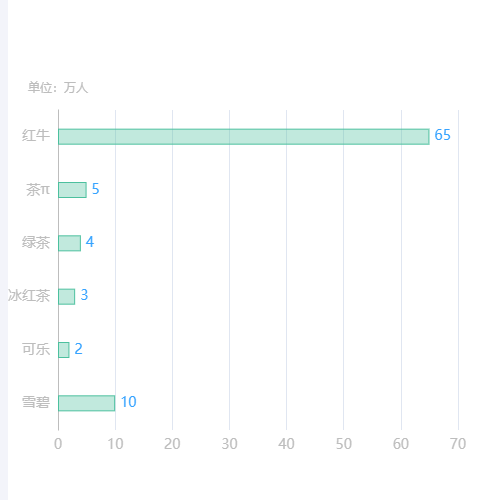500x500 pixels.
Task: Click the x-axis tick label 0
Action: [x=58, y=444]
